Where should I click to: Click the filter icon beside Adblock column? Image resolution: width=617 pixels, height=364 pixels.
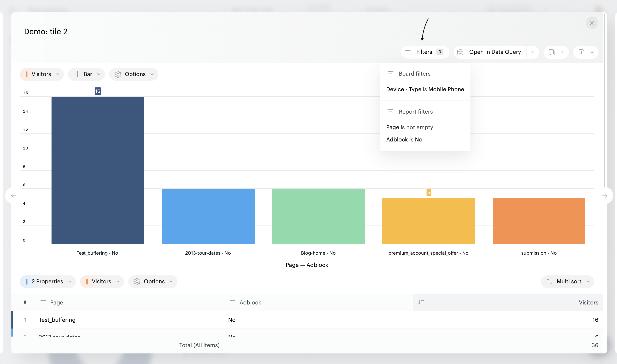pos(232,302)
